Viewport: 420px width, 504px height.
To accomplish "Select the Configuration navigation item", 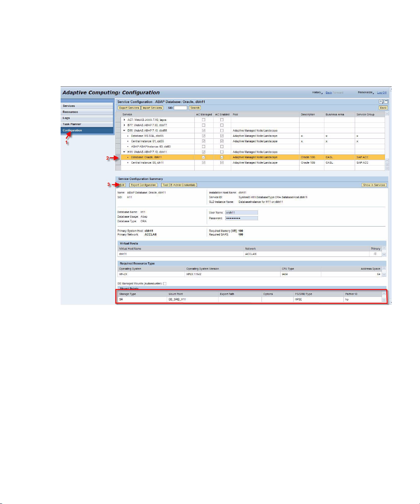I will [x=87, y=131].
